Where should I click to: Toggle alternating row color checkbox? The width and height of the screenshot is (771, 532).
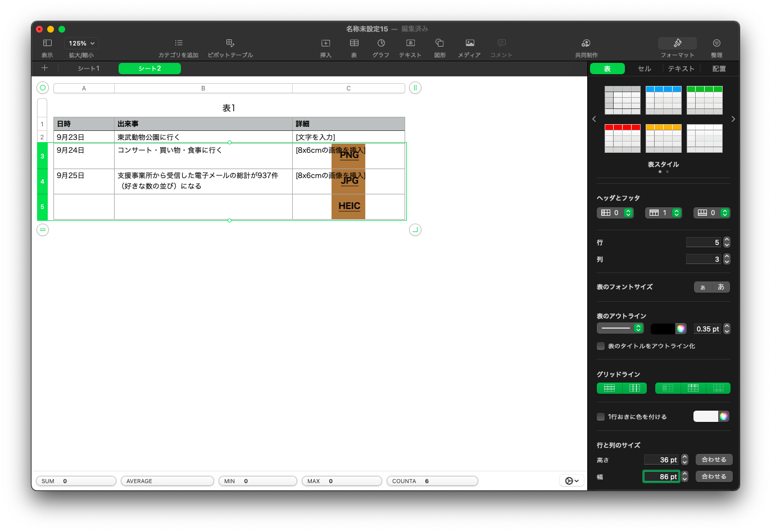click(601, 417)
